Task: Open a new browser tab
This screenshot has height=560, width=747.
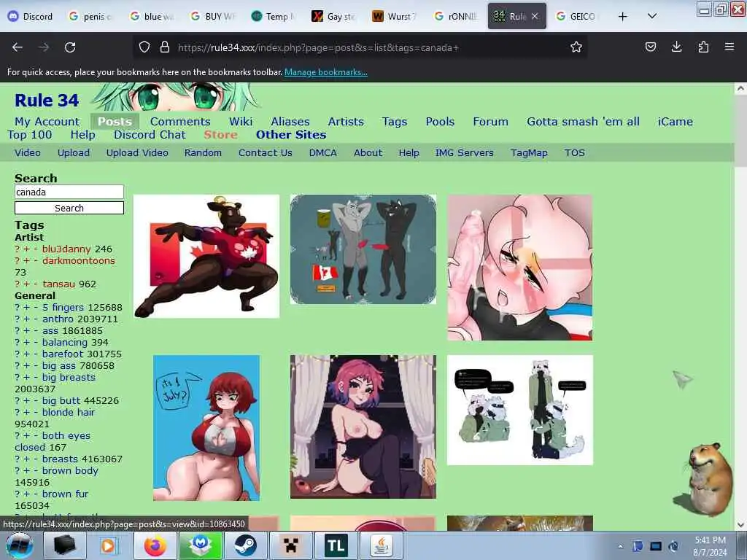Action: tap(623, 17)
